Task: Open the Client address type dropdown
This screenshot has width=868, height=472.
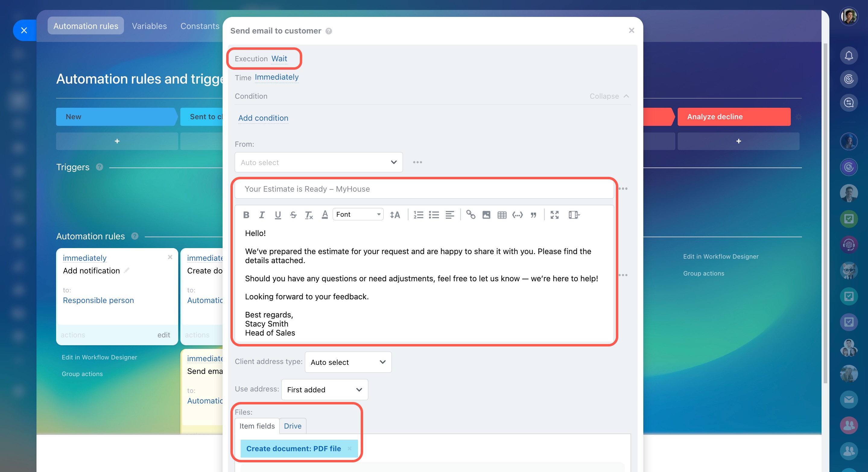Action: coord(348,362)
